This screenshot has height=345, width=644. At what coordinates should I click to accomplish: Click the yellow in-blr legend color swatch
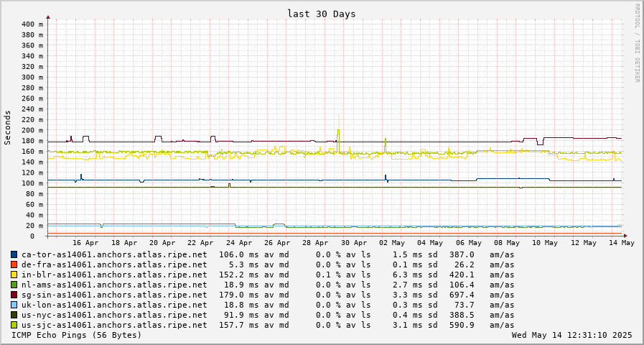coord(14,275)
